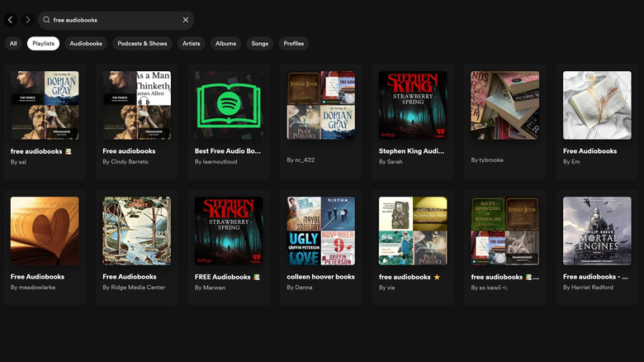
Task: Go back using the left arrow
Action: point(12,20)
